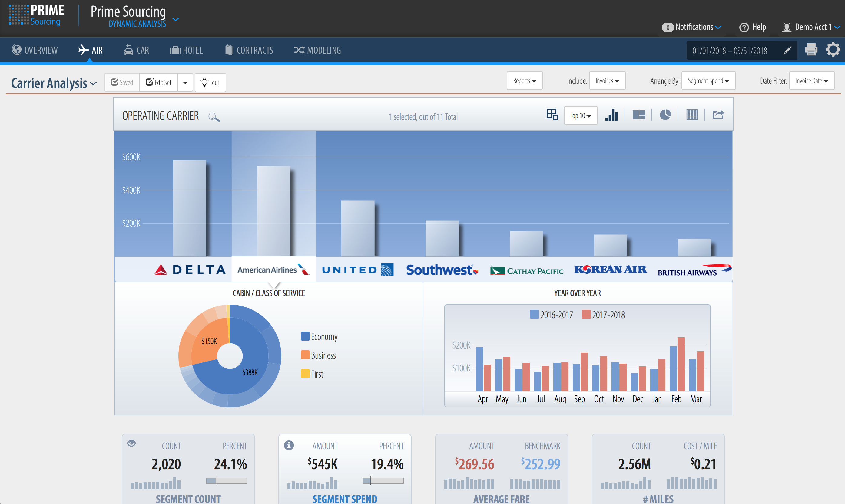Click the export share arrow icon
Viewport: 845px width, 504px height.
point(718,115)
